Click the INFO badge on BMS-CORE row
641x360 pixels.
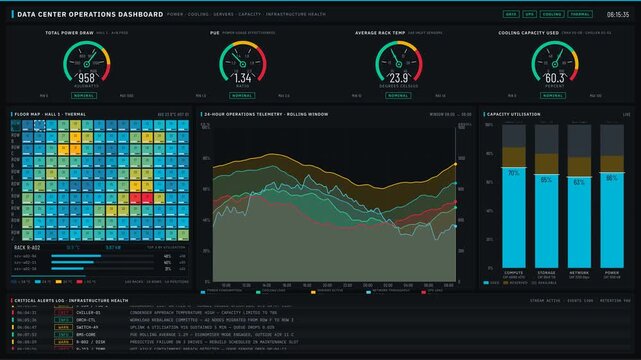[63, 335]
